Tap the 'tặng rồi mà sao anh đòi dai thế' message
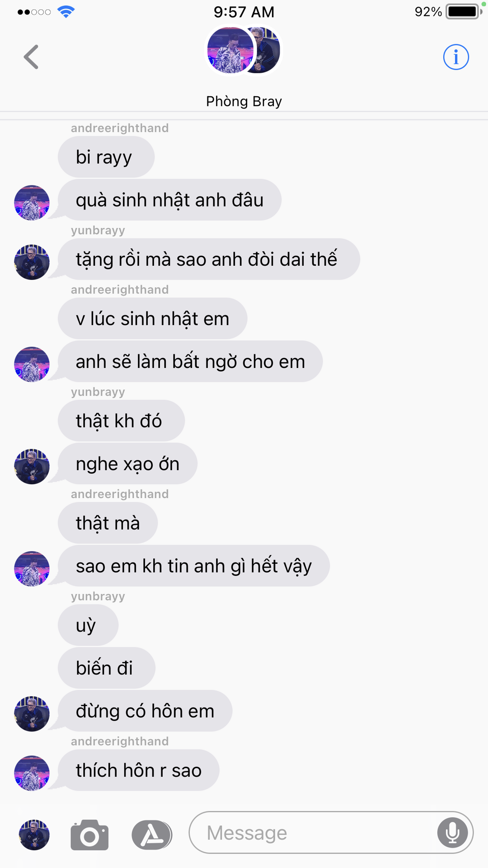488x868 pixels. click(209, 259)
